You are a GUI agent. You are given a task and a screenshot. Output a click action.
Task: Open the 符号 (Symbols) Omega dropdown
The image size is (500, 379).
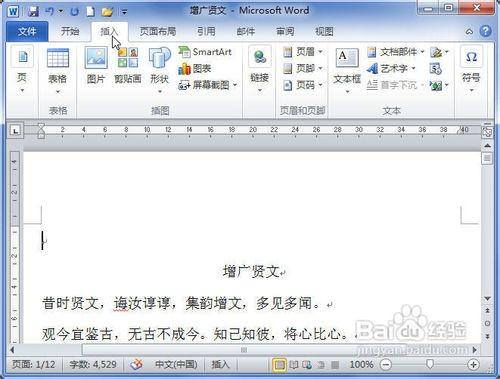point(471,70)
